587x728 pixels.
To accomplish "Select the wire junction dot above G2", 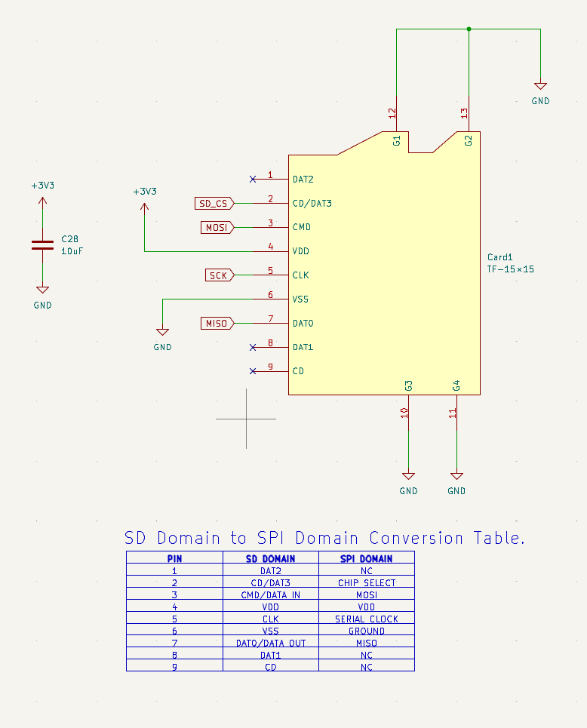I will [x=469, y=29].
